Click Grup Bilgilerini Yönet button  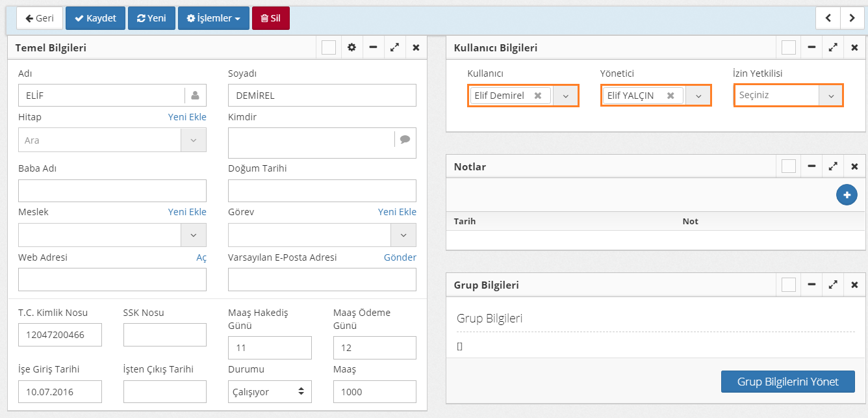coord(787,382)
